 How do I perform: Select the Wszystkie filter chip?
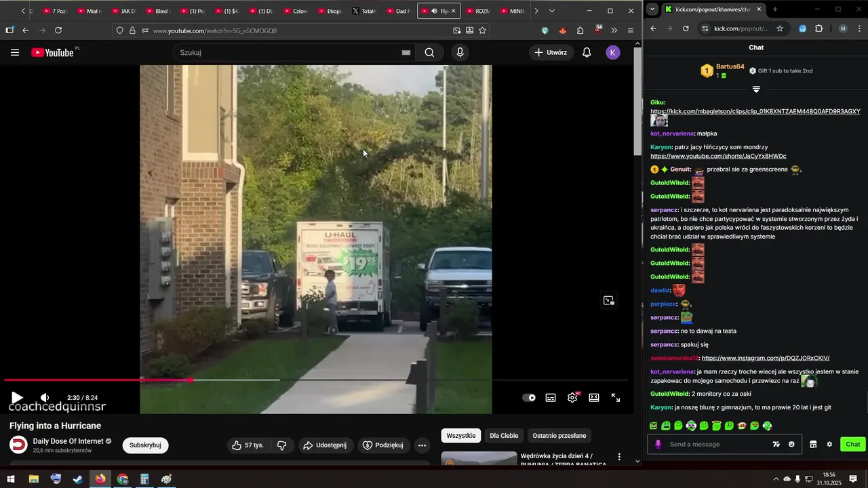(x=461, y=436)
